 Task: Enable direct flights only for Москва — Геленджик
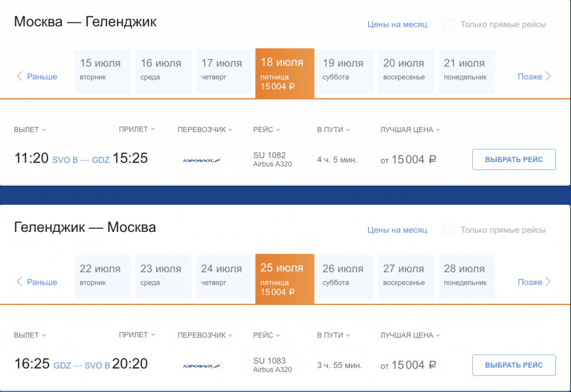click(x=448, y=25)
